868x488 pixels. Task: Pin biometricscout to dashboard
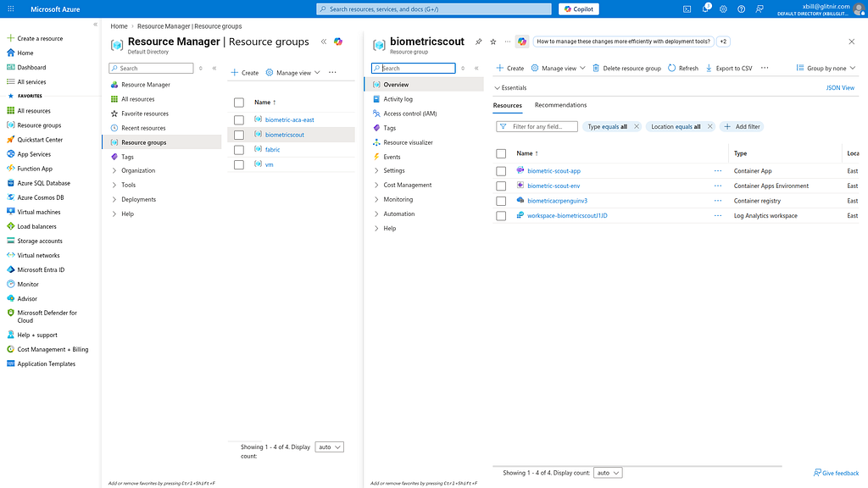[x=478, y=42]
